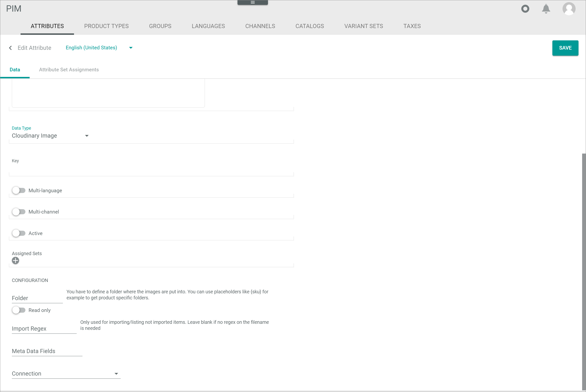
Task: Click the Save button
Action: tap(565, 48)
